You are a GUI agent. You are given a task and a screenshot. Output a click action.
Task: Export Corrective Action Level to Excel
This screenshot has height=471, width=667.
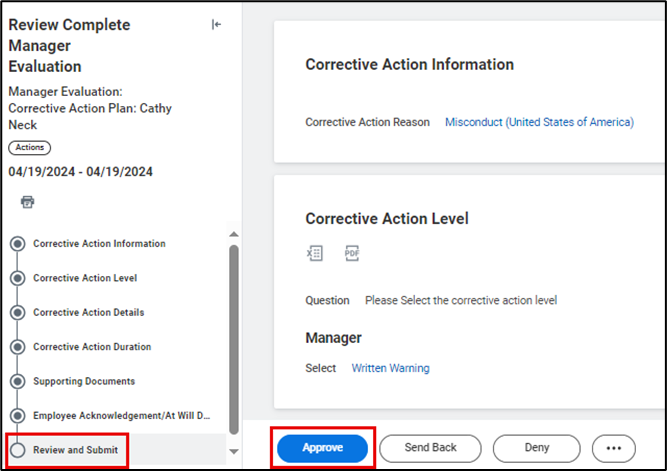pos(314,254)
